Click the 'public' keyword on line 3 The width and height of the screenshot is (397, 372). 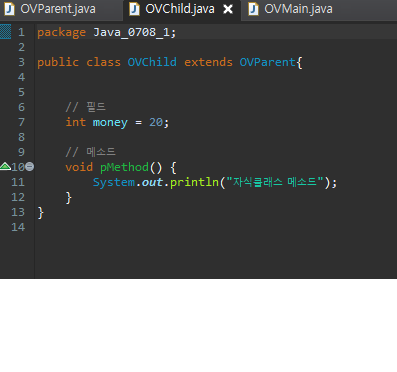click(58, 62)
